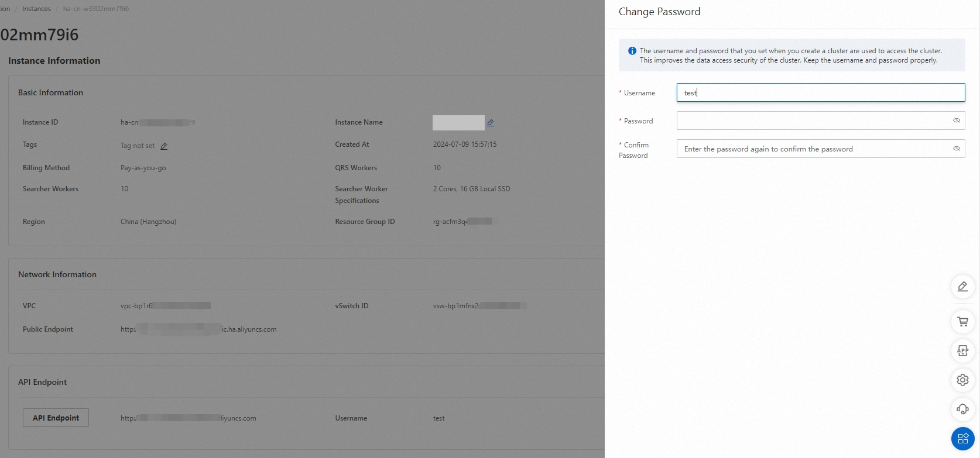980x458 pixels.
Task: Toggle password visibility in the Password field
Action: 957,120
